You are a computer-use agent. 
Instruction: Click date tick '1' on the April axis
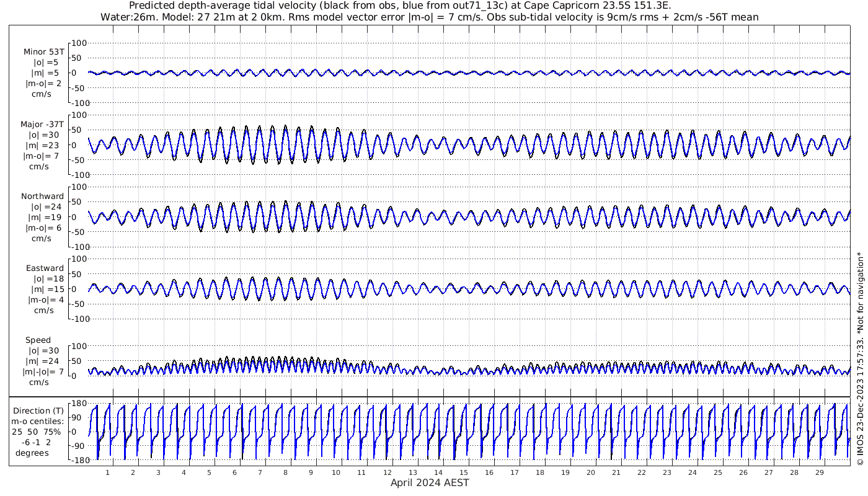[x=107, y=472]
